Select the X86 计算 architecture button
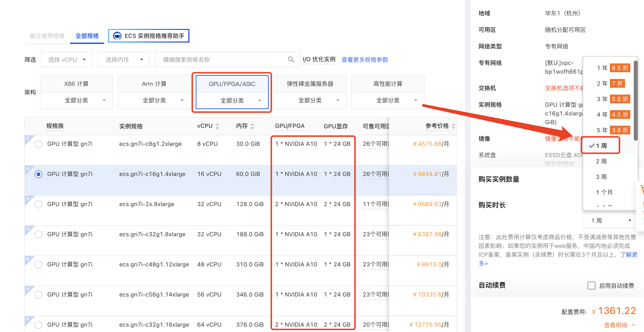The width and height of the screenshot is (644, 332). [76, 84]
